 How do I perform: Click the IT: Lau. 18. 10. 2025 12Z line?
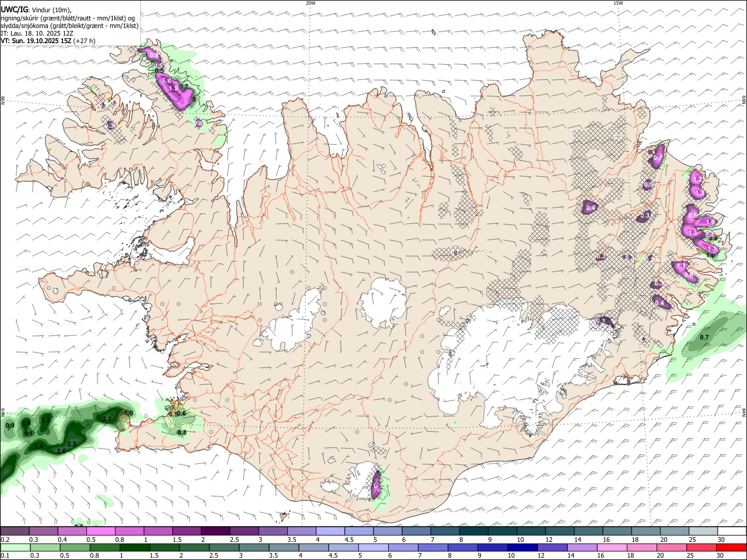pyautogui.click(x=37, y=33)
